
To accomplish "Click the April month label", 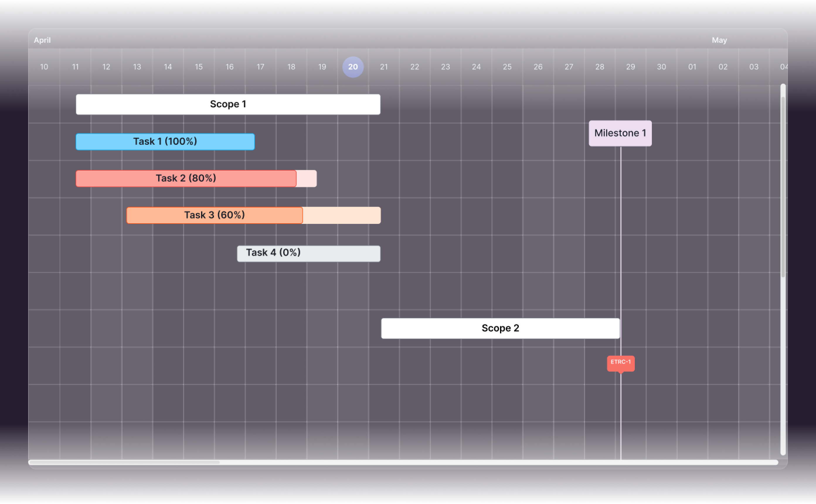I will pyautogui.click(x=42, y=40).
